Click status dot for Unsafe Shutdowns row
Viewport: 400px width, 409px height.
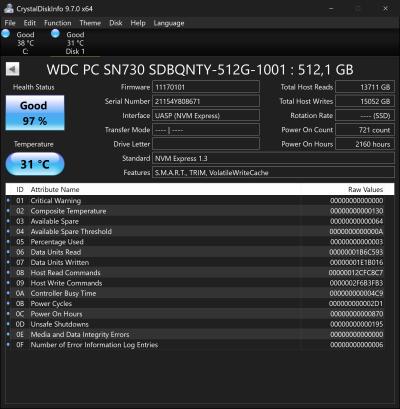tap(8, 324)
